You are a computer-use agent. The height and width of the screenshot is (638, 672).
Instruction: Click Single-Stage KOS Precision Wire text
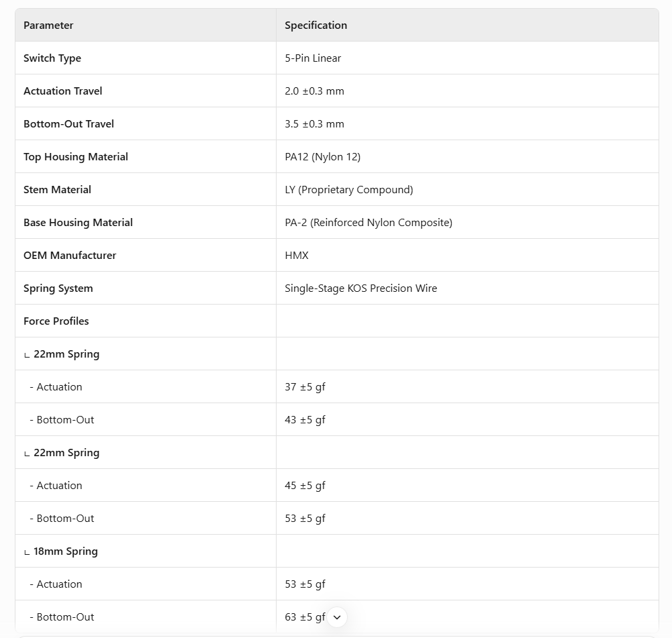[x=361, y=288]
